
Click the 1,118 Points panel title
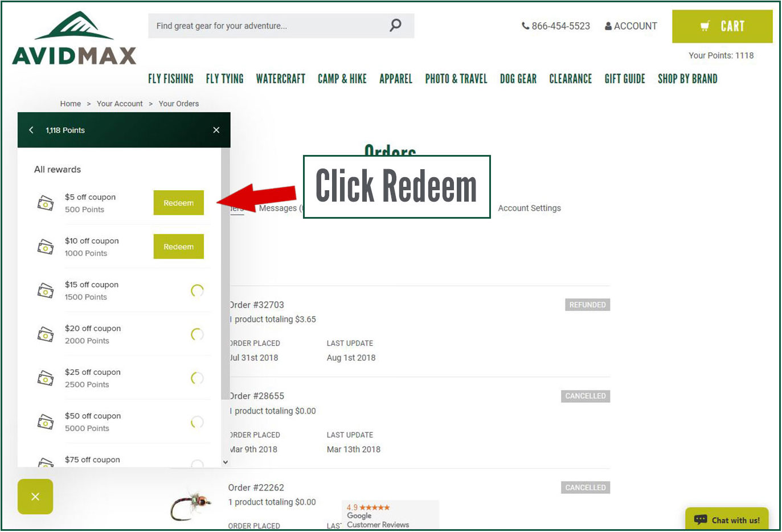[65, 130]
